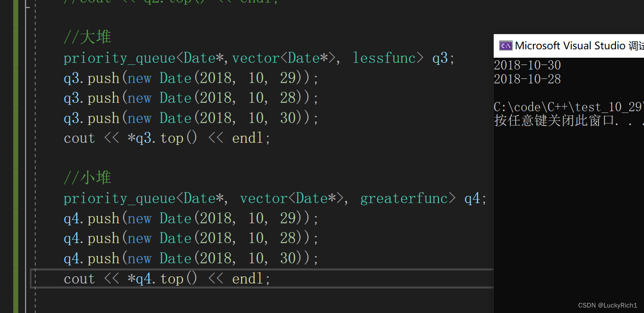Click the "cout << *q3.top() << endl;" line
644x313 pixels.
[167, 138]
